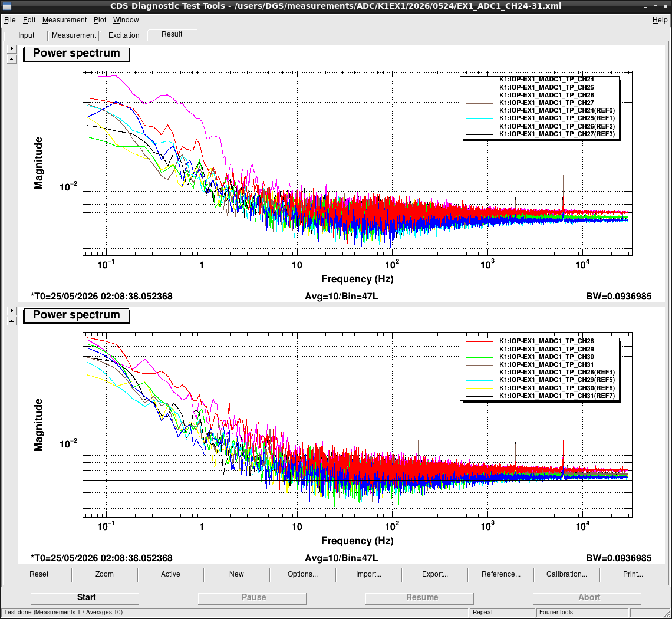Screen dimensions: 672x619
Task: Click the application icon in title bar
Action: tap(7, 6)
